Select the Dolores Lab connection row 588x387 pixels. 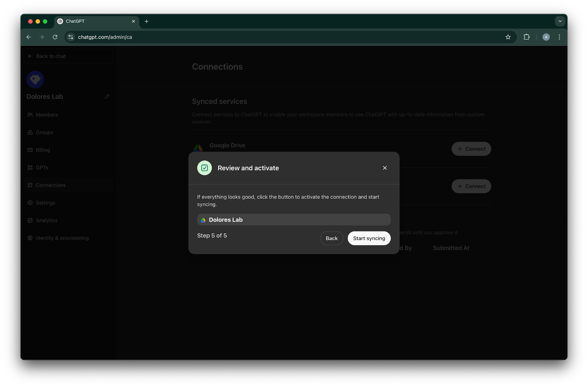pyautogui.click(x=294, y=220)
